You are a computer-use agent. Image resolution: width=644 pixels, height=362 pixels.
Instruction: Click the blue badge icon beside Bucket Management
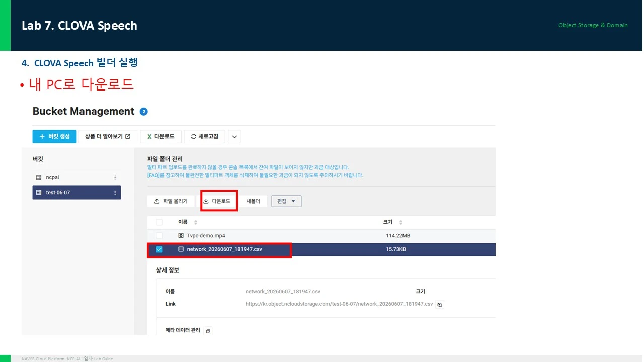143,112
